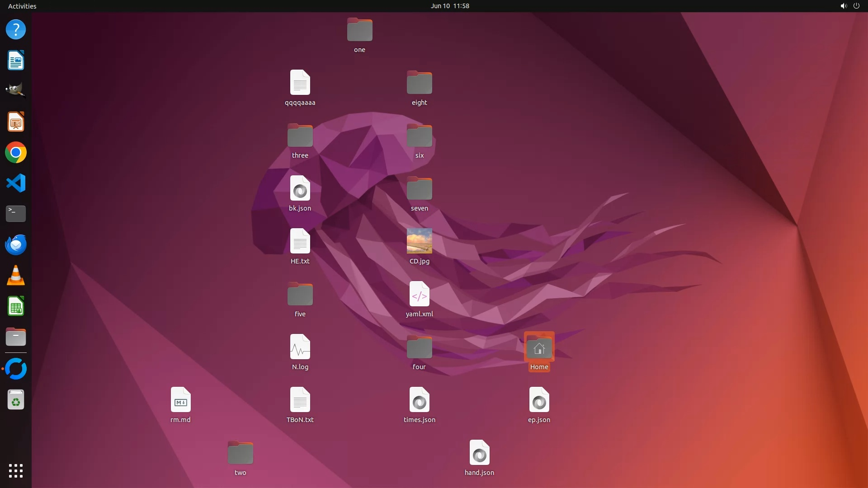The height and width of the screenshot is (488, 868).
Task: Open the Show Applications grid button
Action: click(x=16, y=471)
